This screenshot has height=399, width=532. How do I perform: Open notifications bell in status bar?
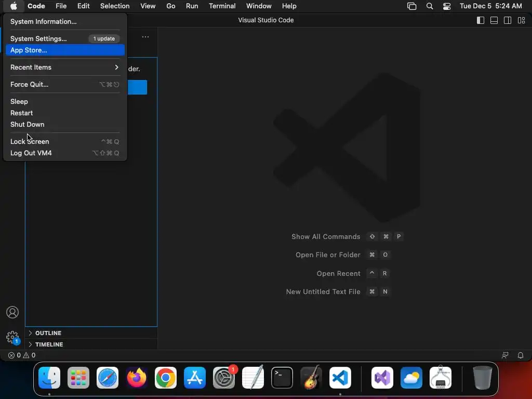pyautogui.click(x=521, y=355)
